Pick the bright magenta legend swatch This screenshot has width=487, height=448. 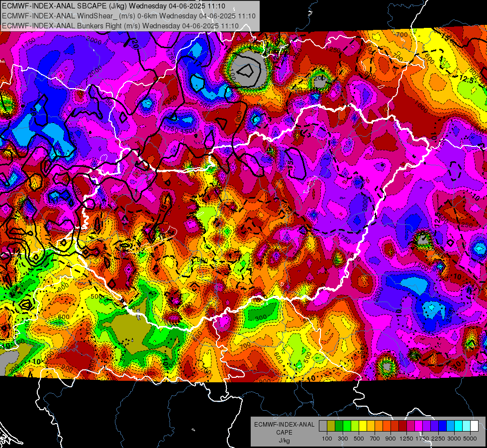click(419, 426)
